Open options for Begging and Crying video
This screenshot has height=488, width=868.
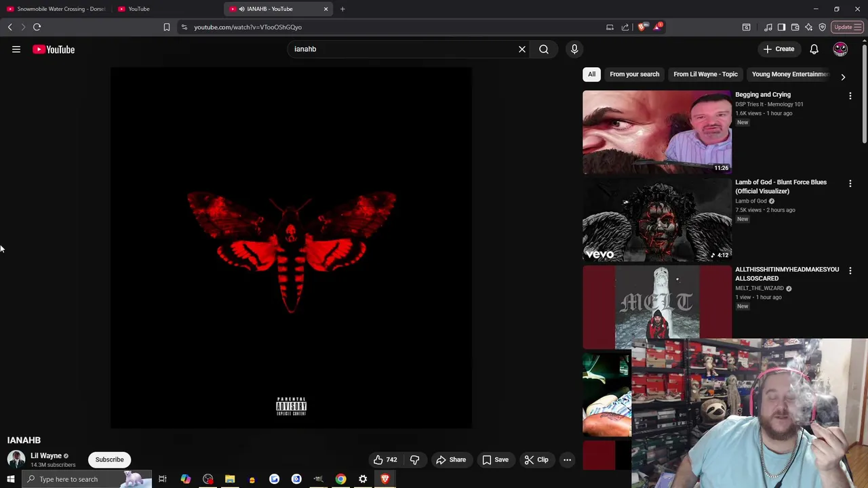point(850,96)
